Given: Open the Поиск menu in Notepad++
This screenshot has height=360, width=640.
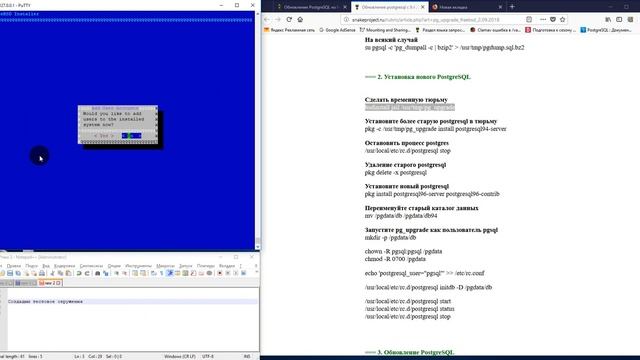Looking at the screenshot, I should (31, 266).
